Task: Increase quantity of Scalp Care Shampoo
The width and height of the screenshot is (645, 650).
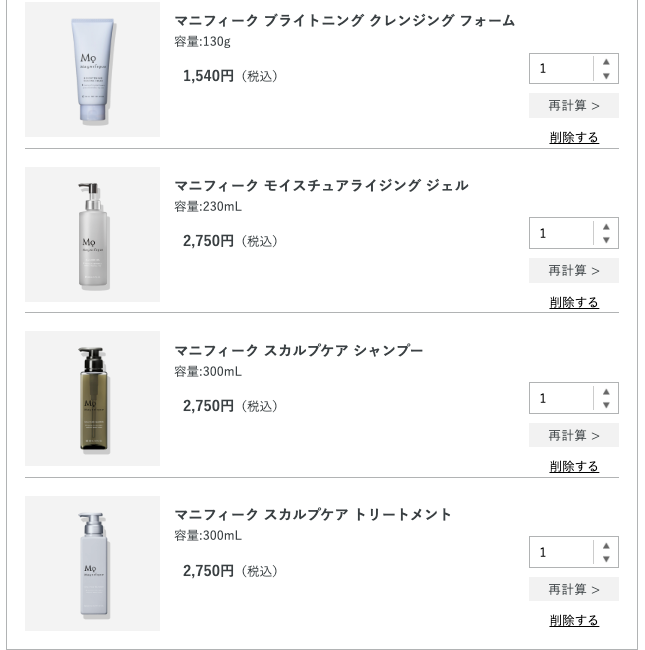Action: [x=606, y=392]
